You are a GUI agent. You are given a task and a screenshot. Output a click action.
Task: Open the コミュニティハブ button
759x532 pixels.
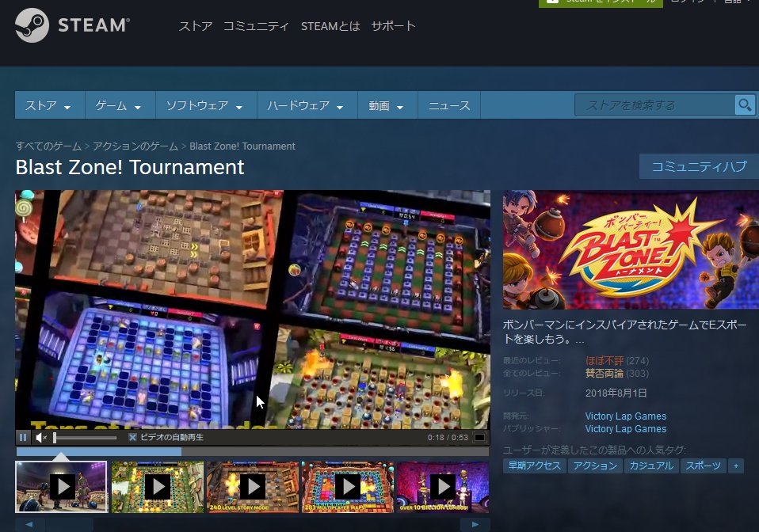[x=699, y=166]
